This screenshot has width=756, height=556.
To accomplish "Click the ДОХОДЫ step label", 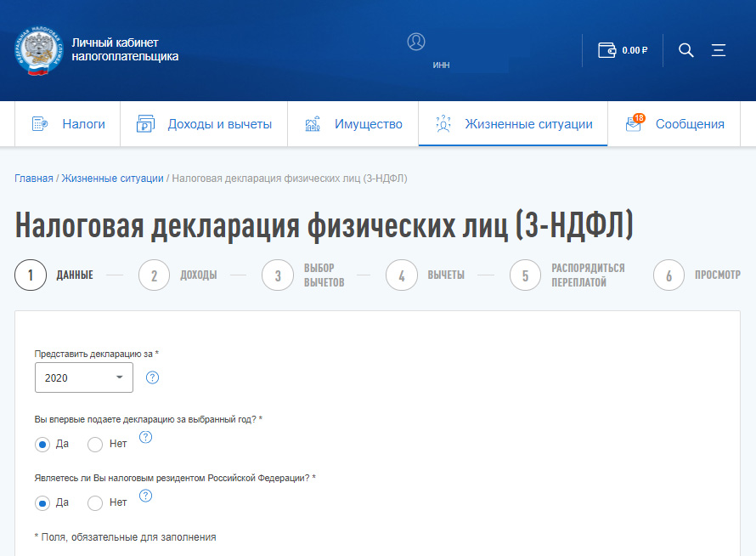I will 199,275.
